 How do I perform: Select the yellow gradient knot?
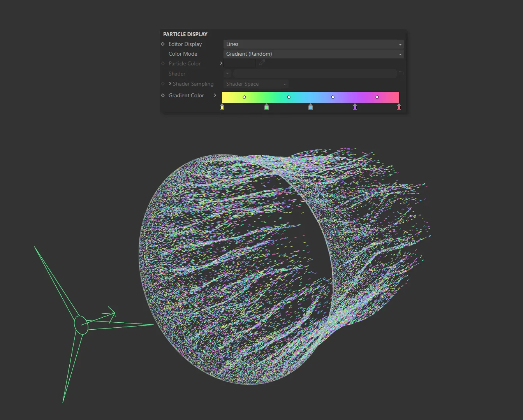(x=222, y=107)
